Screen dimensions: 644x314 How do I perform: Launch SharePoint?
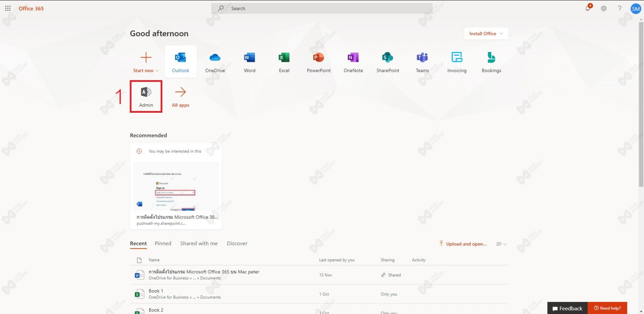click(x=388, y=62)
